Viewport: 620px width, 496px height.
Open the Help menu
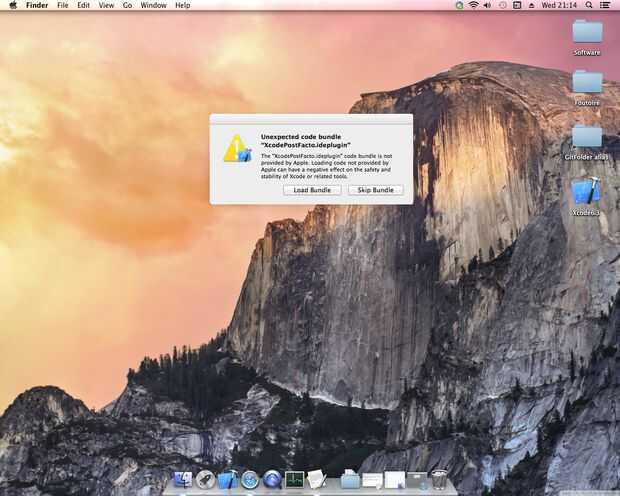point(183,5)
